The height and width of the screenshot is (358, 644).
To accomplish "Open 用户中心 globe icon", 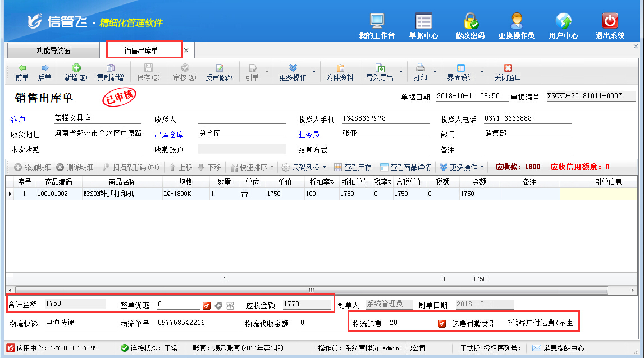I will pyautogui.click(x=563, y=26).
